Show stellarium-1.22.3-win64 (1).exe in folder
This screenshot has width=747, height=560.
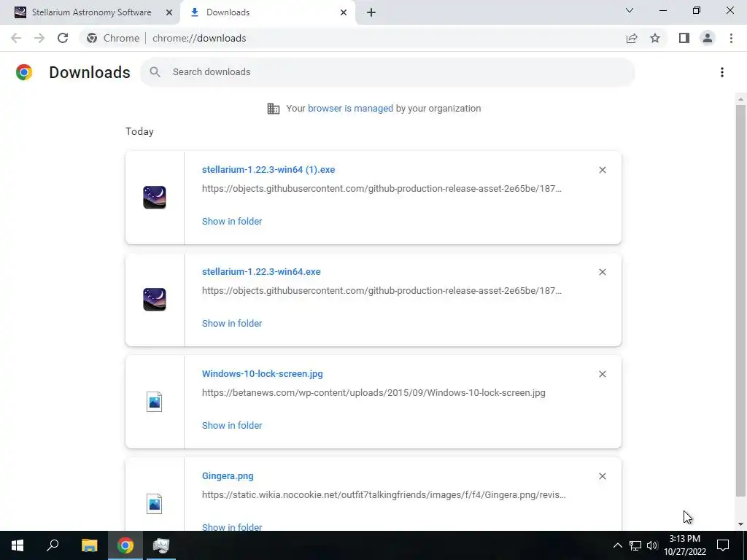pos(232,221)
